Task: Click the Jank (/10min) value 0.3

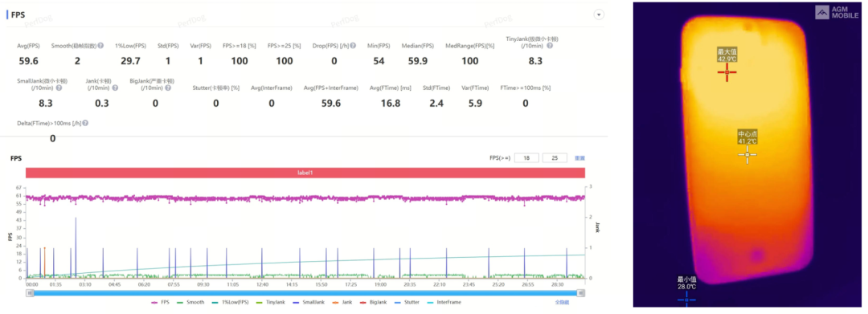Action: [102, 103]
